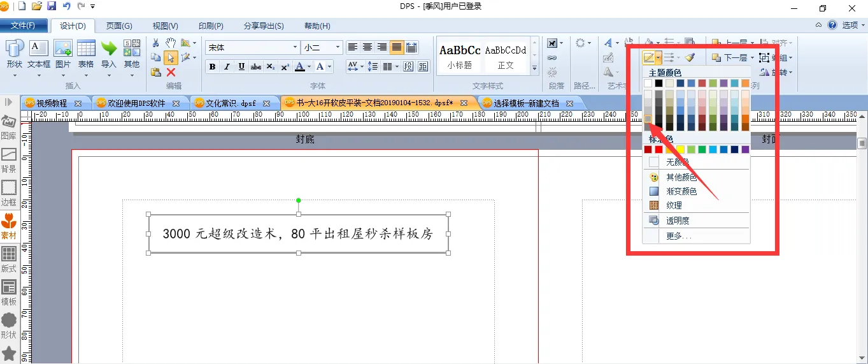The height and width of the screenshot is (364, 868).
Task: Toggle bold formatting
Action: (x=212, y=66)
